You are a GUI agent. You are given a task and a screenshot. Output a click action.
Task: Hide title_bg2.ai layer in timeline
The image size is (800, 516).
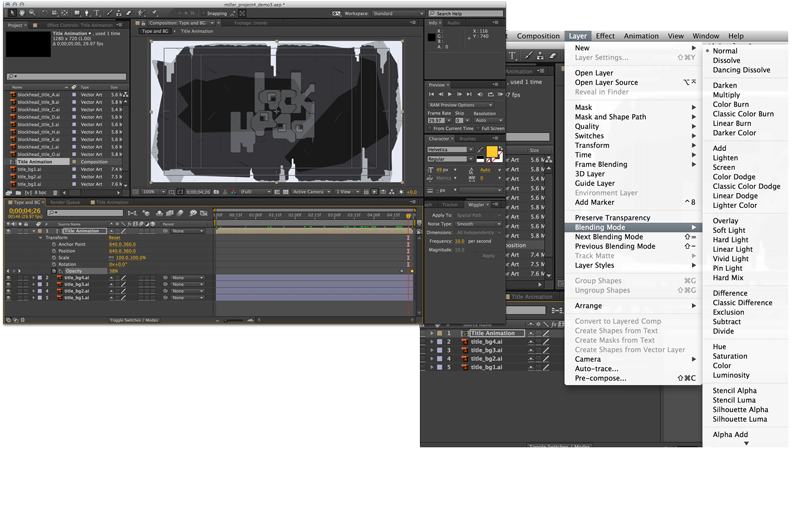[9, 291]
